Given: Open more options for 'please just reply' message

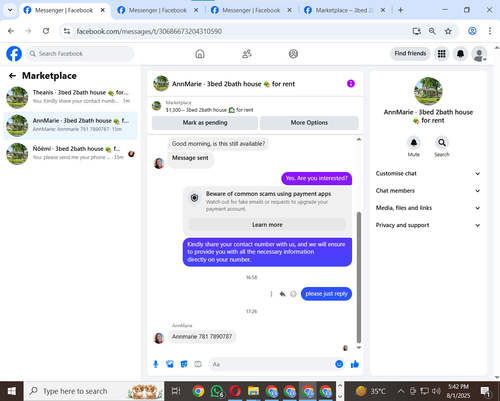Looking at the screenshot, I should coord(271,294).
